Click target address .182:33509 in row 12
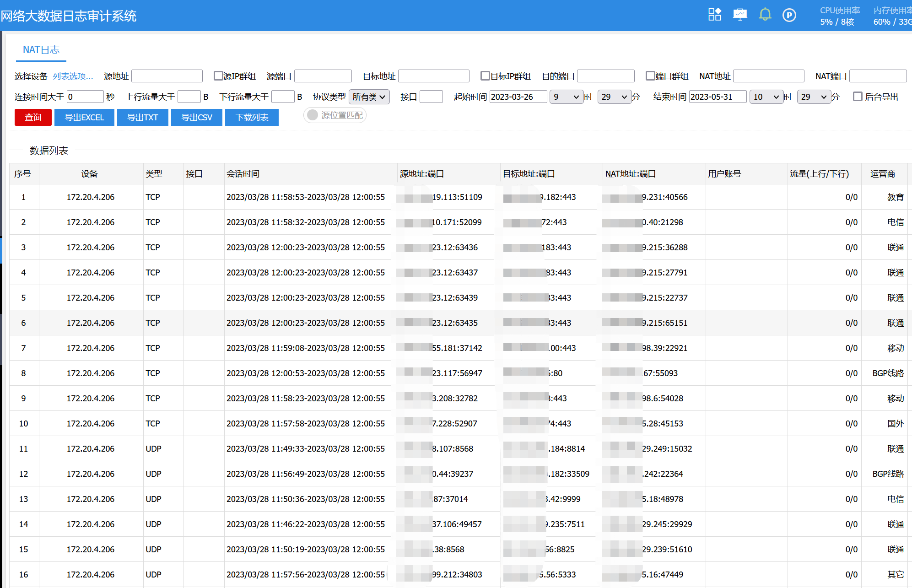912x588 pixels. coord(569,474)
